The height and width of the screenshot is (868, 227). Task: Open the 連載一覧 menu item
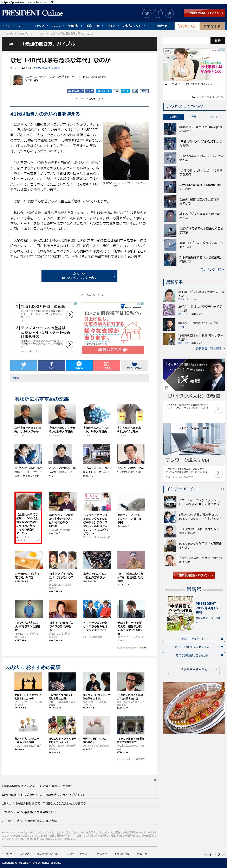point(162,26)
